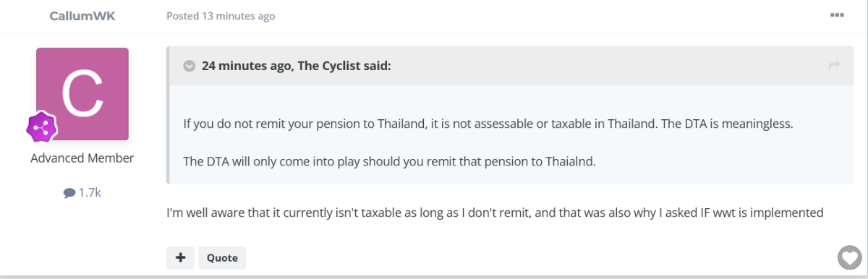The image size is (868, 279).
Task: Click '24 minutes ago, The Cyclist said:' header
Action: 297,66
